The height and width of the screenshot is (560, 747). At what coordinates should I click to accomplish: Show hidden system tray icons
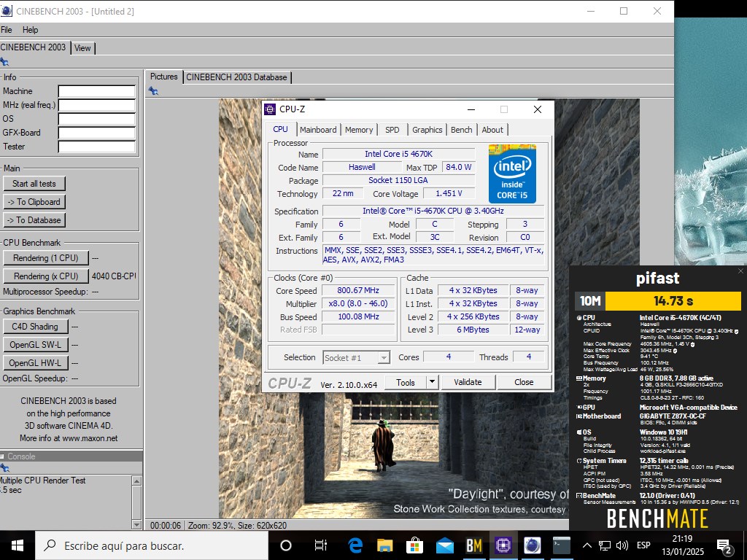587,545
